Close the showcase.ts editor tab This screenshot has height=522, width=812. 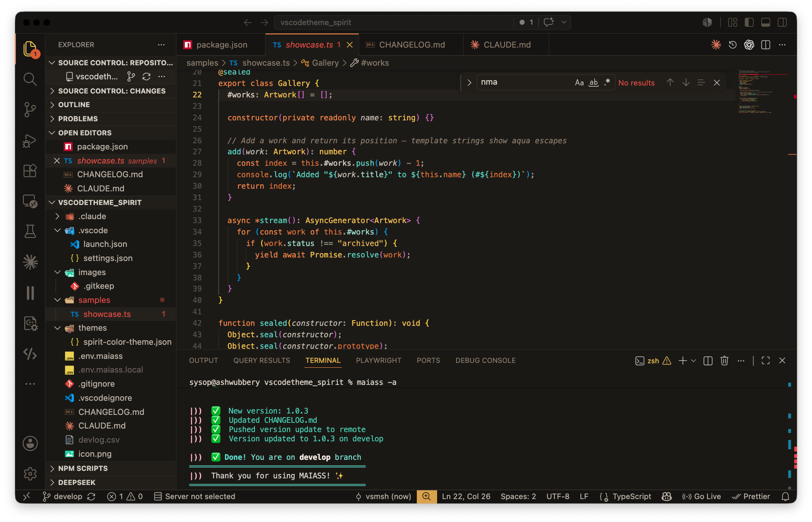coord(350,45)
